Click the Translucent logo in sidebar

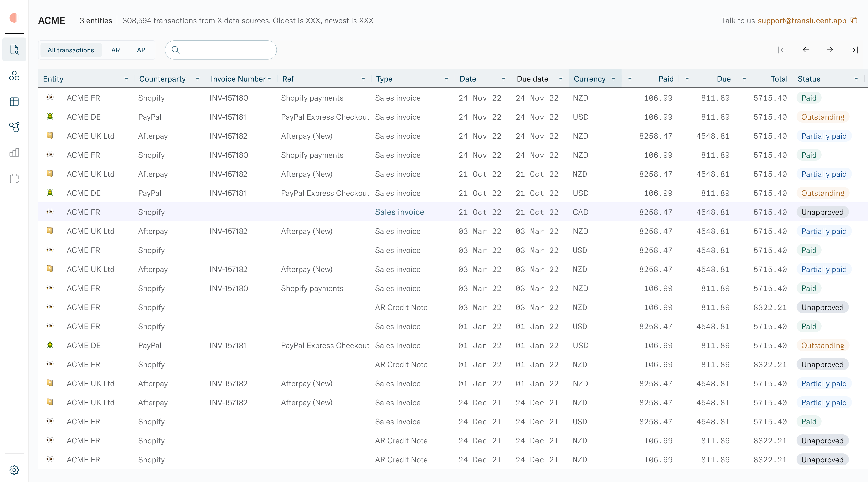coord(14,17)
